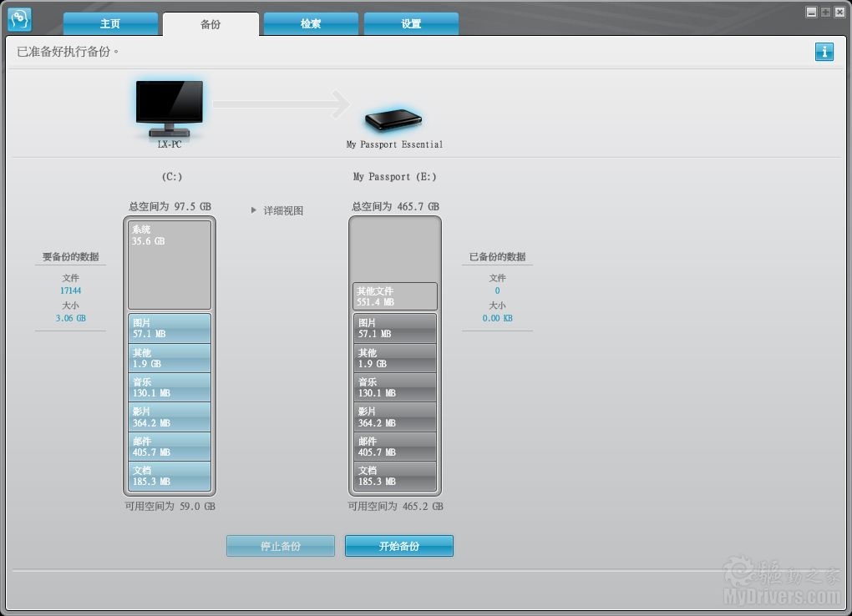
Task: Select 其他文件 551.4 MB on My Passport
Action: pos(394,296)
